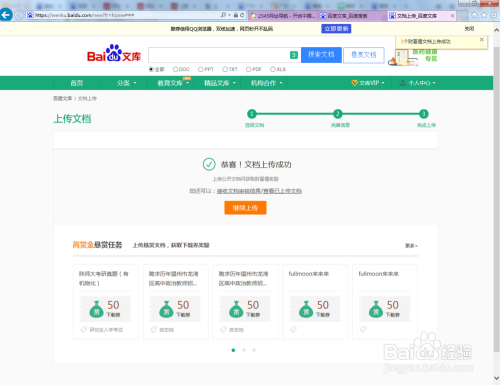The image size is (500, 385).
Task: Click the search magnifier in address bar
Action: [x=223, y=15]
